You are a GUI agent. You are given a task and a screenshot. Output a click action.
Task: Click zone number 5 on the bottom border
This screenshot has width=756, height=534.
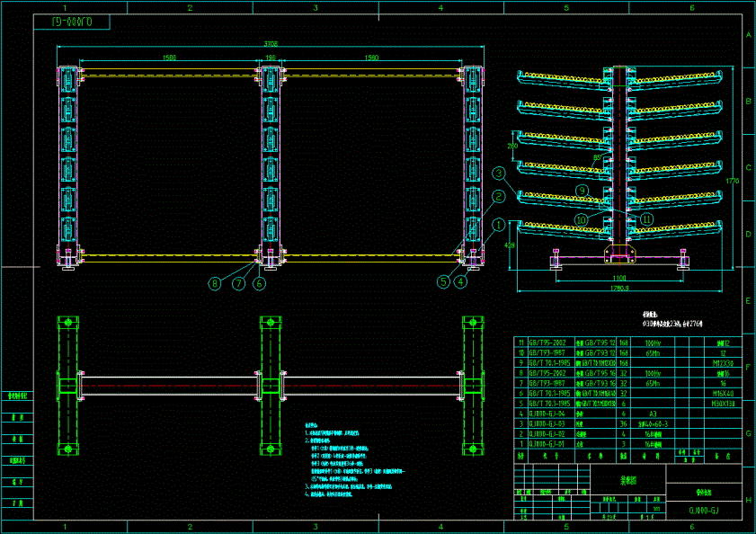[566, 527]
